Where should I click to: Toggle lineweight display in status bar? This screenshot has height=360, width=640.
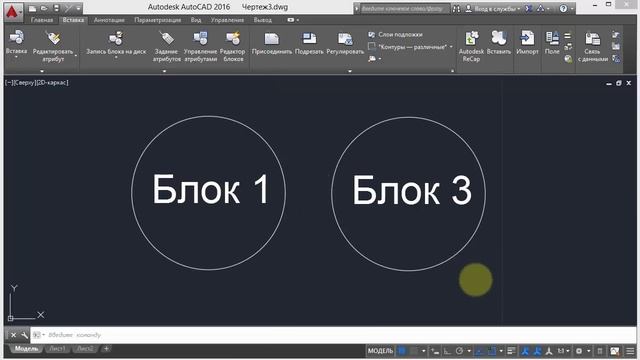pos(511,351)
